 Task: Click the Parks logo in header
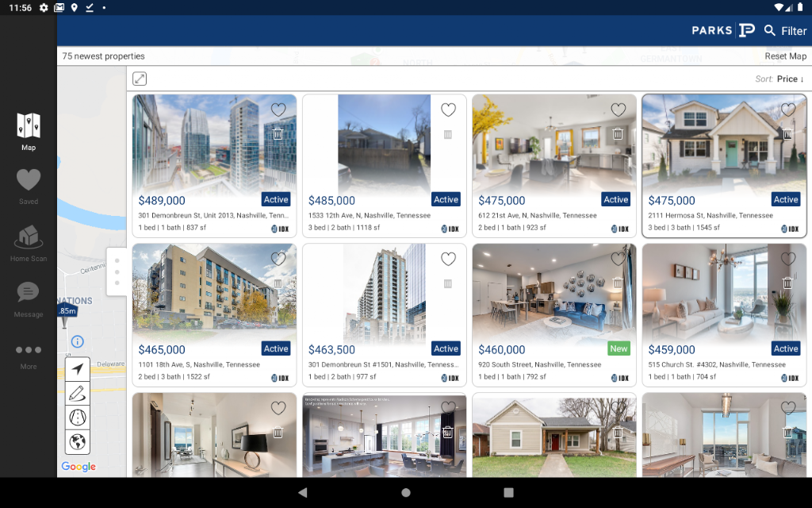click(x=723, y=31)
